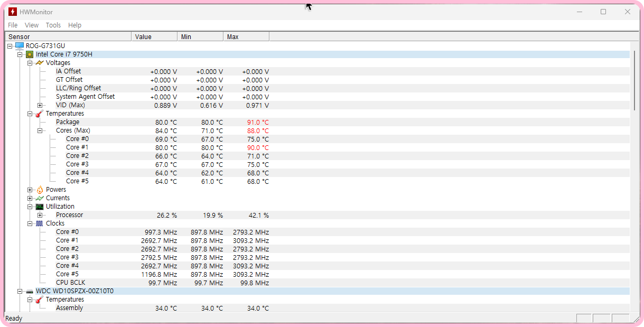The width and height of the screenshot is (644, 327).
Task: Click the 42.1 % Processor max value
Action: [259, 215]
